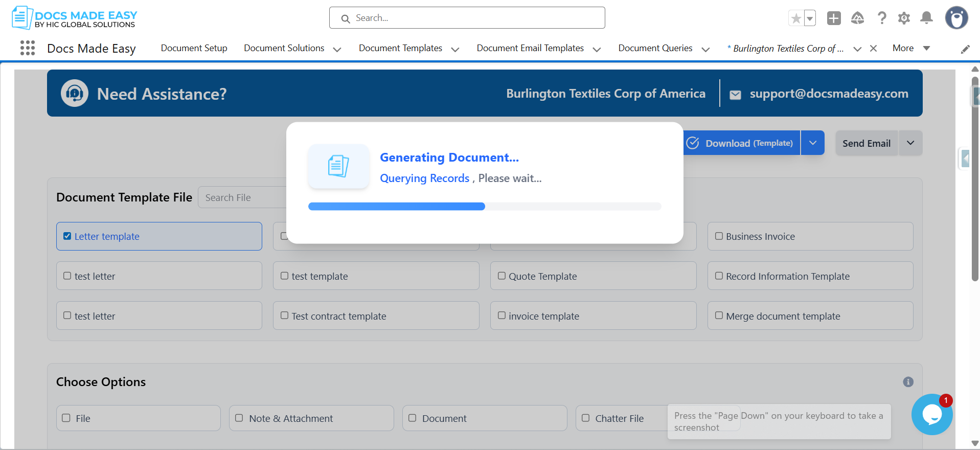
Task: Open the More navigation menu
Action: point(911,48)
